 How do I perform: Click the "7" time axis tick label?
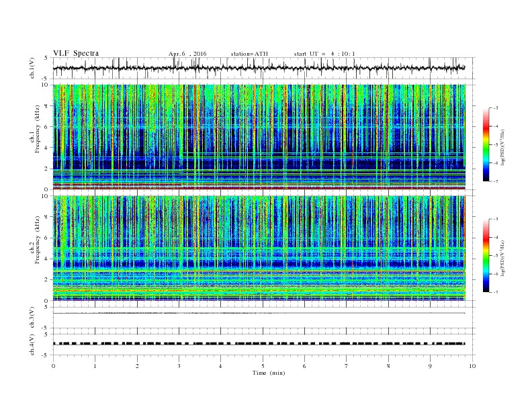347,366
